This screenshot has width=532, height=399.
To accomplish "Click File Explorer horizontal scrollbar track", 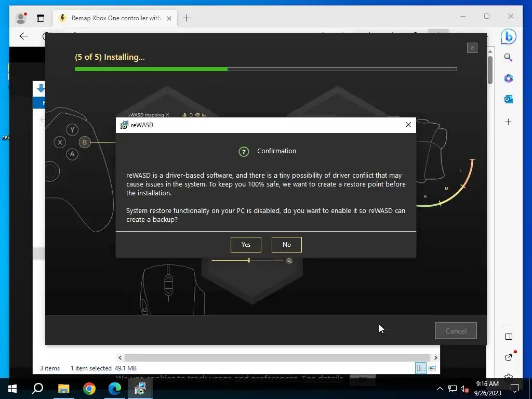I will point(278,357).
